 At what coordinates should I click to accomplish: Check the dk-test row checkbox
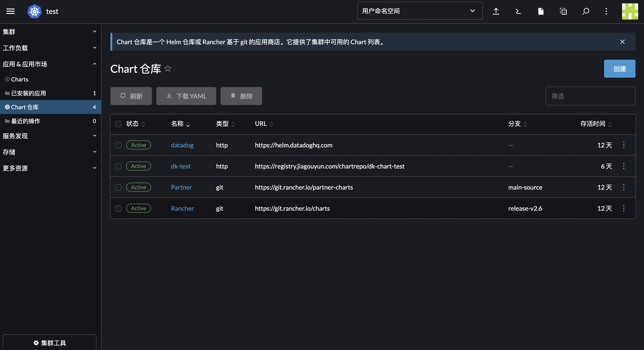(x=118, y=166)
